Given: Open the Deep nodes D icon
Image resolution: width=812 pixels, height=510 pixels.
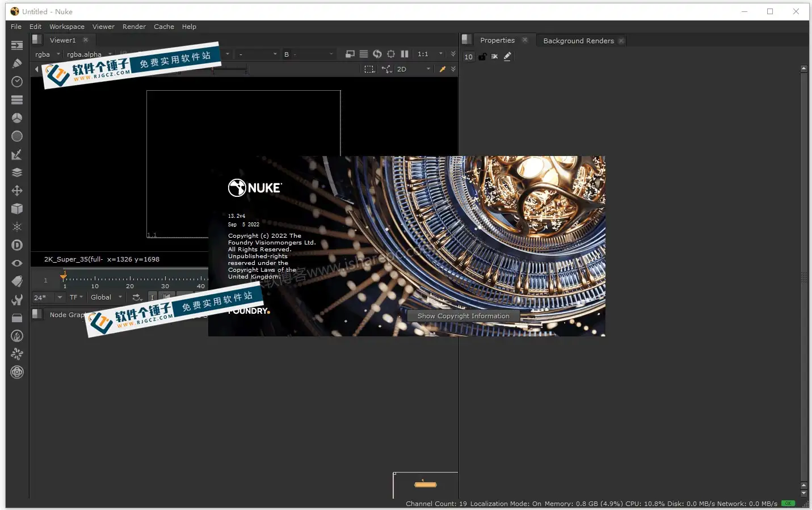Looking at the screenshot, I should tap(17, 245).
